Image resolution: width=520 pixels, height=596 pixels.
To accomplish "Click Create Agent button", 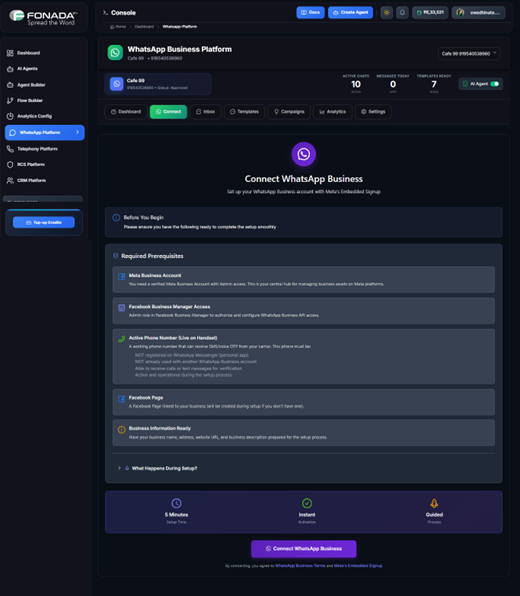I will pos(350,13).
